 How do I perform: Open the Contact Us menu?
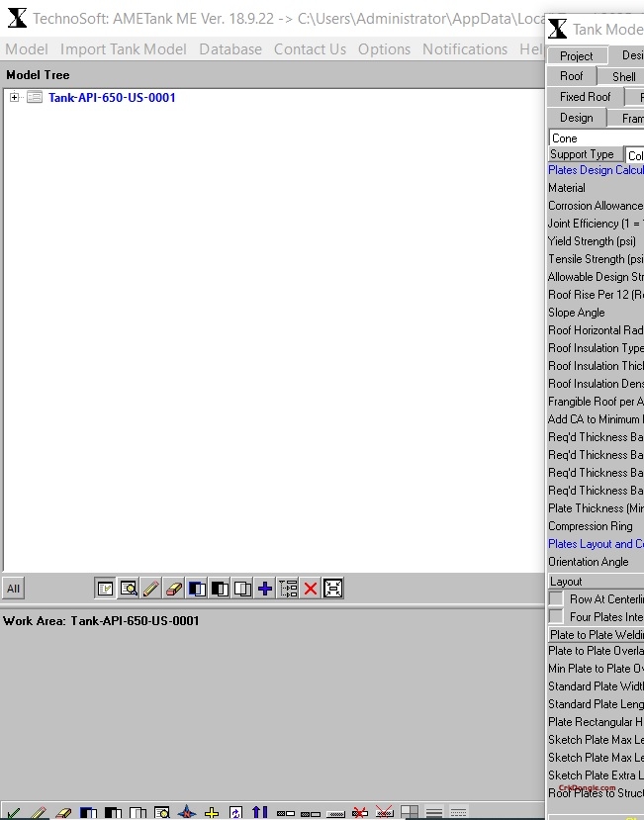pyautogui.click(x=311, y=49)
